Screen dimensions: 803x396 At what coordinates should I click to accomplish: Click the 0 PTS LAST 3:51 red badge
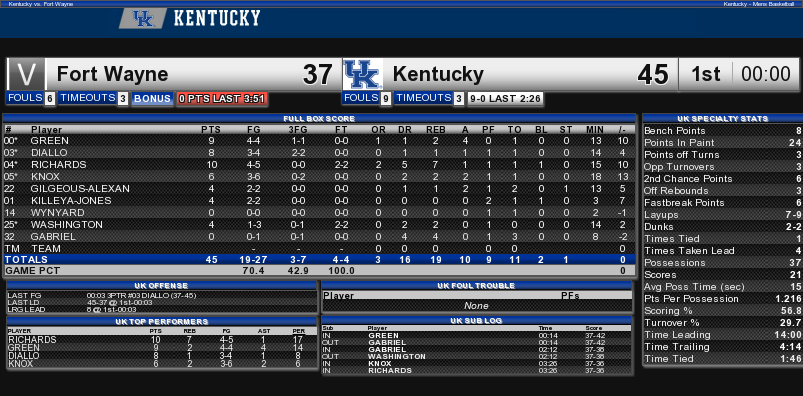pos(222,99)
